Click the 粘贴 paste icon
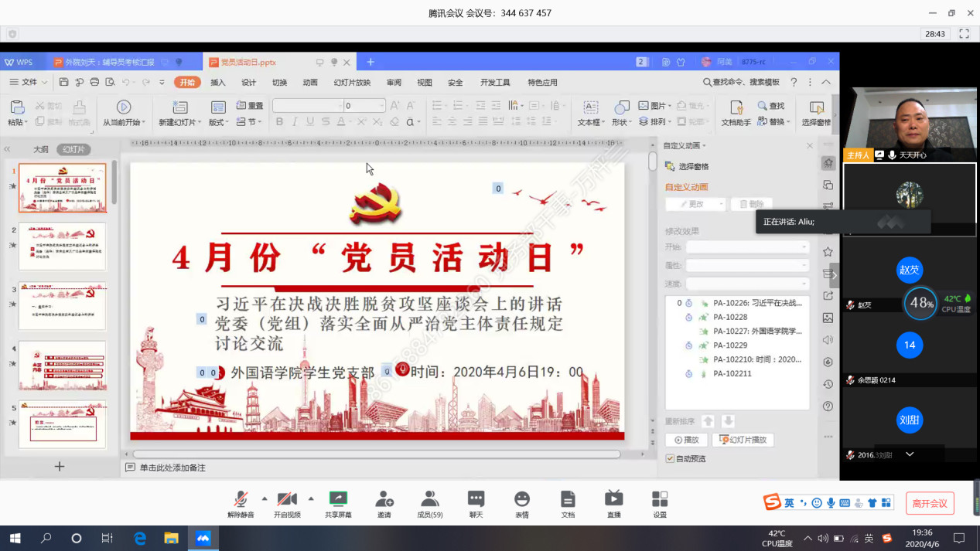This screenshot has width=980, height=551. click(15, 107)
